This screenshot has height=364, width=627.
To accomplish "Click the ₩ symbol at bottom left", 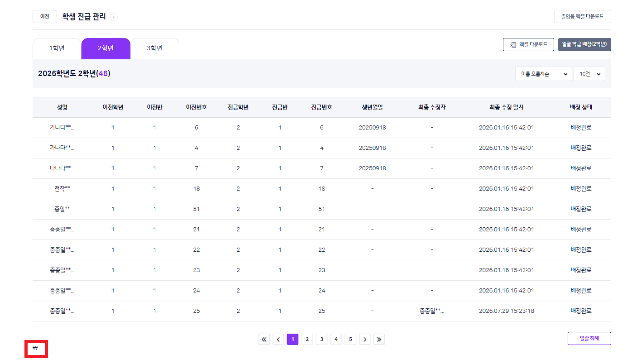I will point(36,349).
